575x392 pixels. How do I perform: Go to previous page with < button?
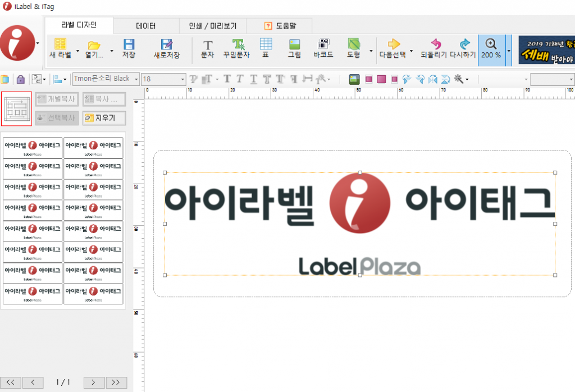pyautogui.click(x=33, y=382)
